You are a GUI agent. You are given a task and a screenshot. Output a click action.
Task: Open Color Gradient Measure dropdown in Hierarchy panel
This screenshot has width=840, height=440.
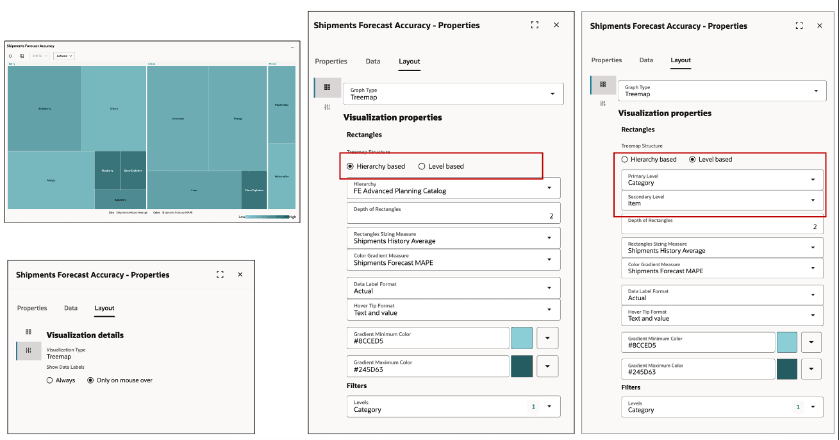click(454, 259)
